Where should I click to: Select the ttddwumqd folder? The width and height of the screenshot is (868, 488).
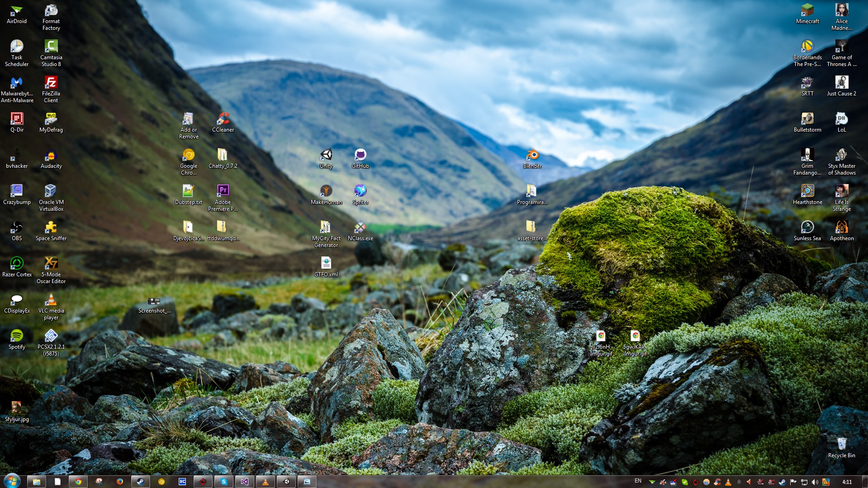click(223, 231)
